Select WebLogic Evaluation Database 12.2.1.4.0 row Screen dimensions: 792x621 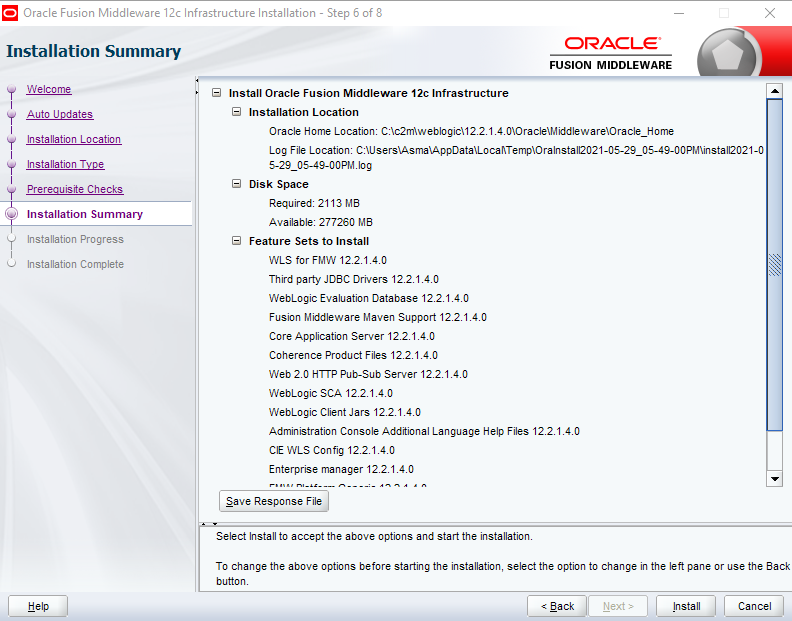click(x=369, y=298)
